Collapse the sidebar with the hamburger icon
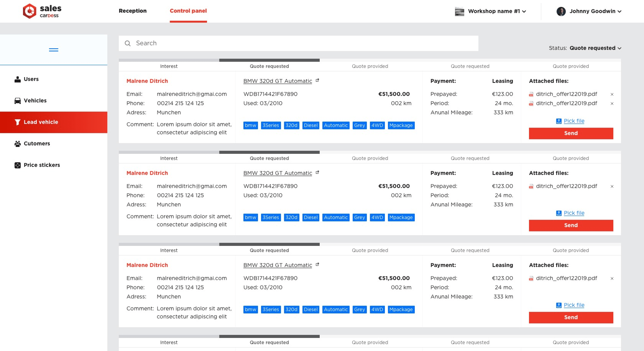The image size is (644, 351). point(53,50)
